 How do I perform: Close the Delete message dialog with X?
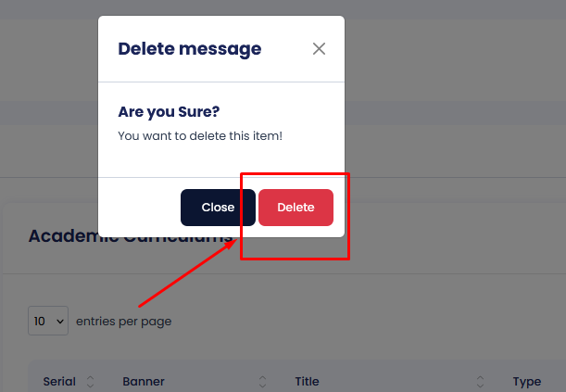(319, 49)
